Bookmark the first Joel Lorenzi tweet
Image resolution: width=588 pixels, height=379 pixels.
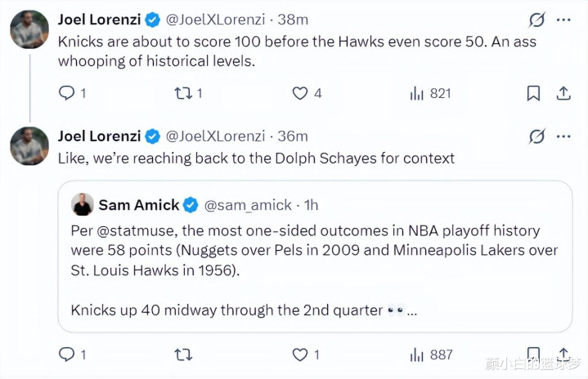[x=533, y=93]
